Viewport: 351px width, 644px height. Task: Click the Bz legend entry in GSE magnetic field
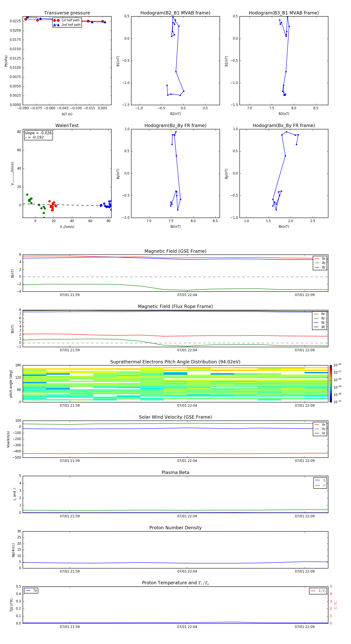point(320,267)
